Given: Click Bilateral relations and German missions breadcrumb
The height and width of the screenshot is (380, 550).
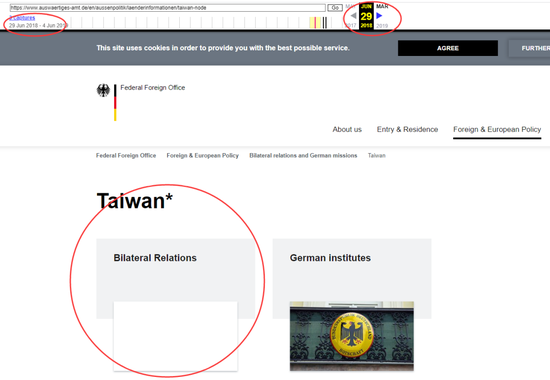Looking at the screenshot, I should [x=303, y=155].
